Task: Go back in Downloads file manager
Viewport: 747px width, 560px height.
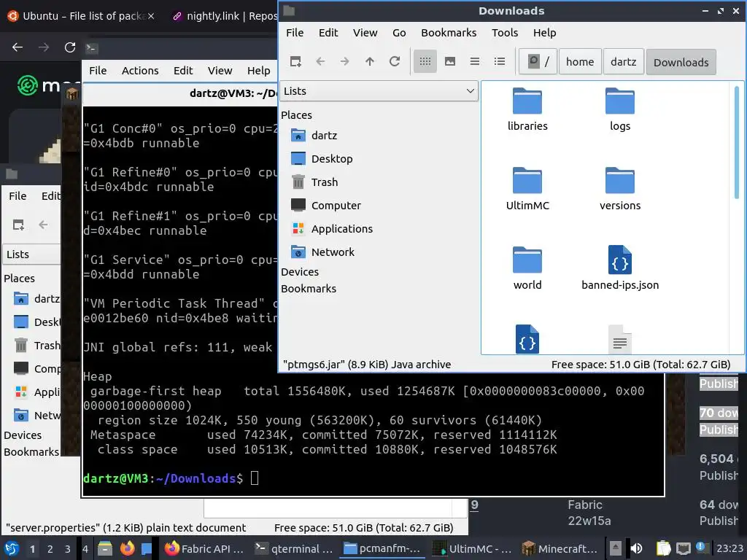Action: (x=321, y=61)
